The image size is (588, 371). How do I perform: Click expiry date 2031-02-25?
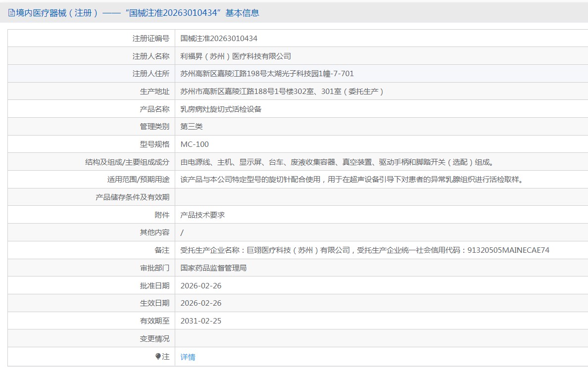coord(201,321)
